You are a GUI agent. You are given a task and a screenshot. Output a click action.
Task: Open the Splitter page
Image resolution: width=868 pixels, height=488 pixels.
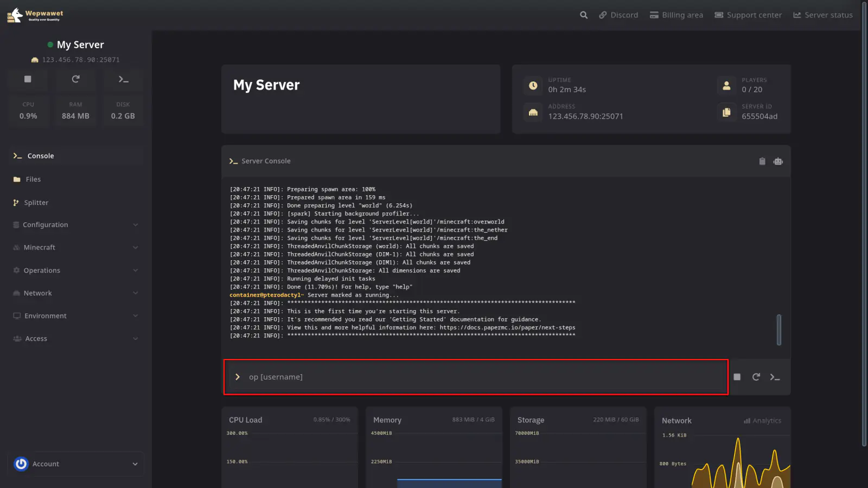[36, 203]
